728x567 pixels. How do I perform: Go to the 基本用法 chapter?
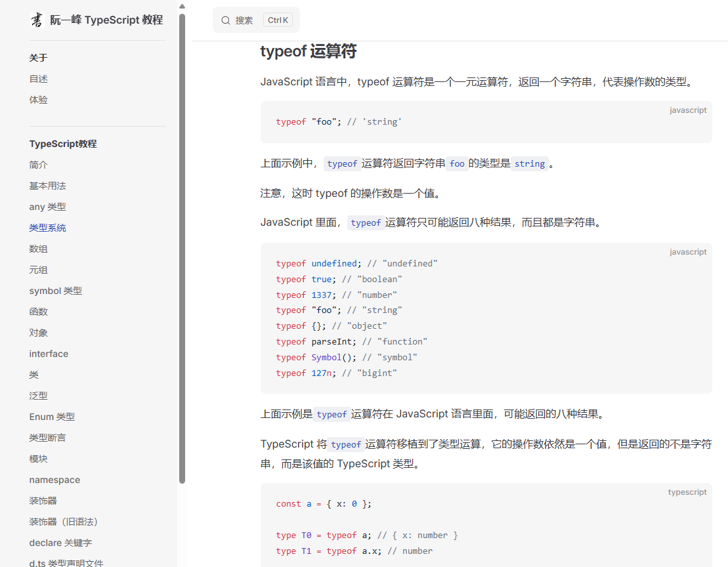(47, 186)
